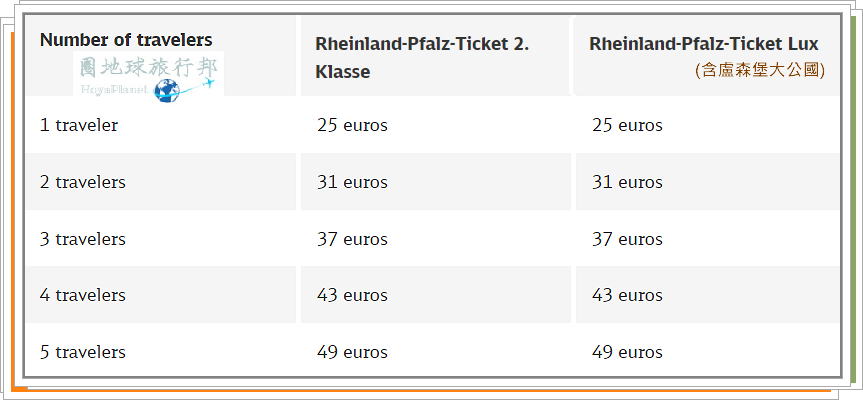
Task: Click the globe icon in watermark logo
Action: click(x=167, y=91)
